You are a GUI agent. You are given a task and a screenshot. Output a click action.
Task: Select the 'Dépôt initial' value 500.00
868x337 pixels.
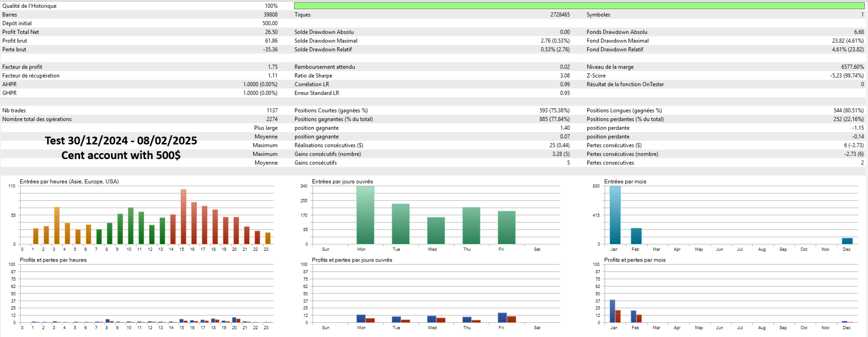[x=270, y=23]
